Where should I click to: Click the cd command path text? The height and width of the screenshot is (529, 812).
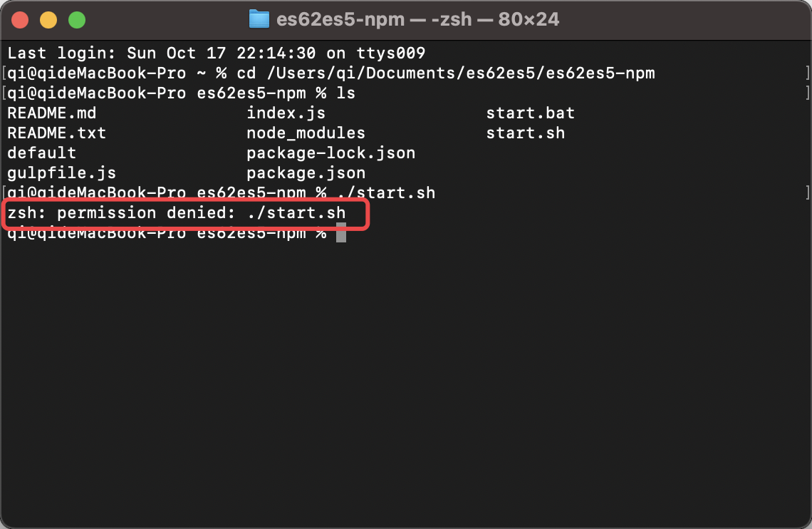tap(456, 73)
